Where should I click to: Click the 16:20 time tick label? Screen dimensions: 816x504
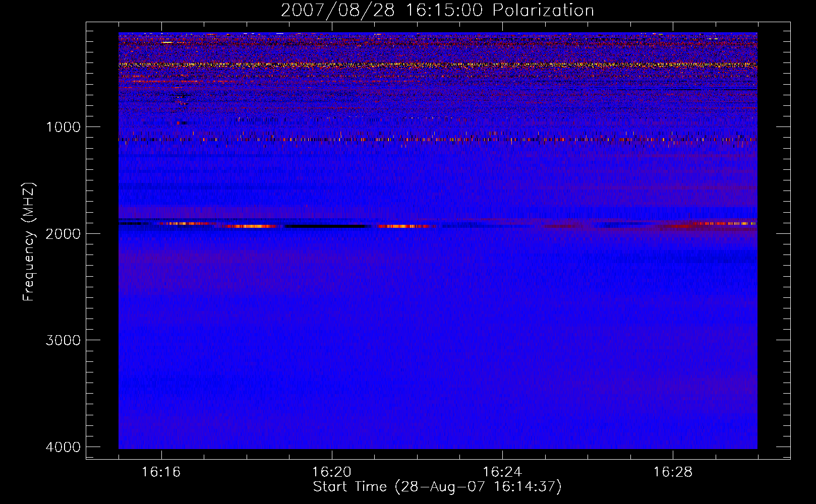(x=332, y=472)
